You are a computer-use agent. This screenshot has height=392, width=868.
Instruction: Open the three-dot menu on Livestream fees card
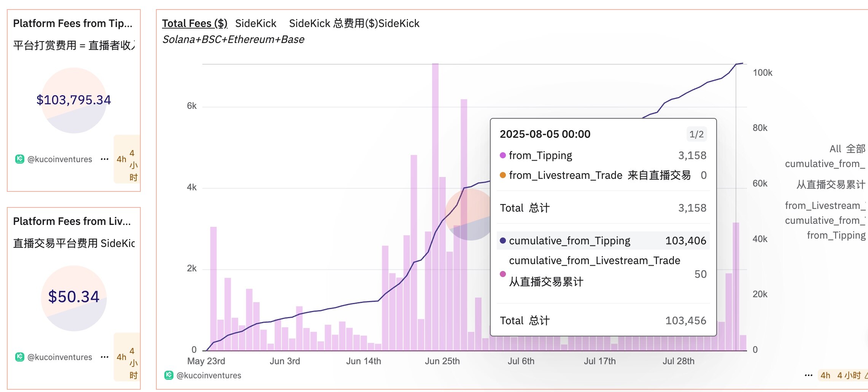click(105, 357)
